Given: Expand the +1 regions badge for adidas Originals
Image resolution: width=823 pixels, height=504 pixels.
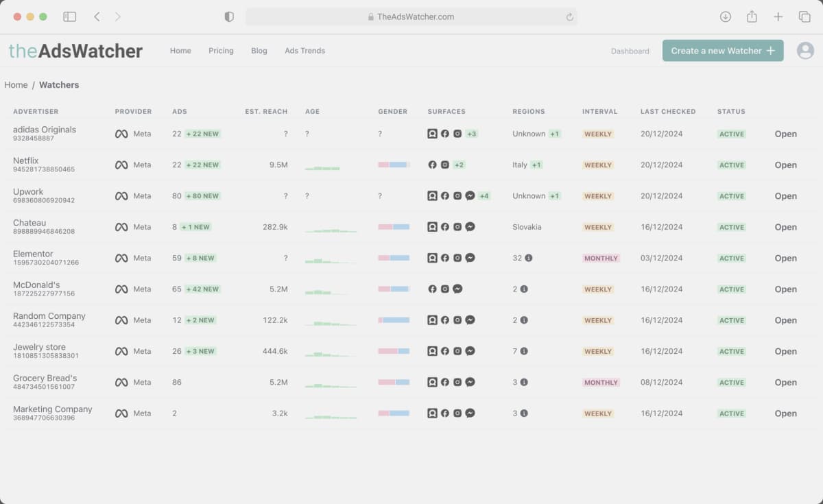Looking at the screenshot, I should point(555,134).
